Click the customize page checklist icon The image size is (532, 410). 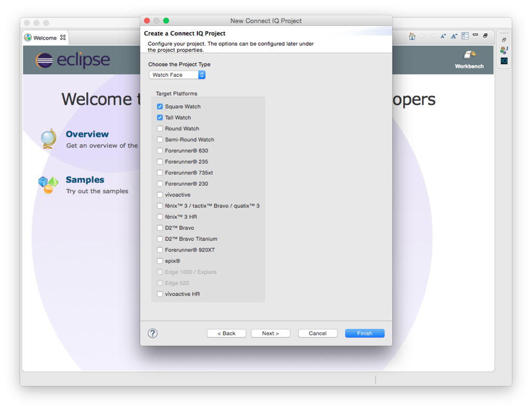[x=465, y=36]
